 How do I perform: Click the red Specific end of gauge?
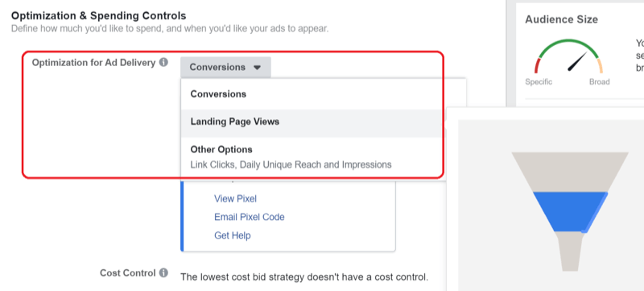pos(537,66)
